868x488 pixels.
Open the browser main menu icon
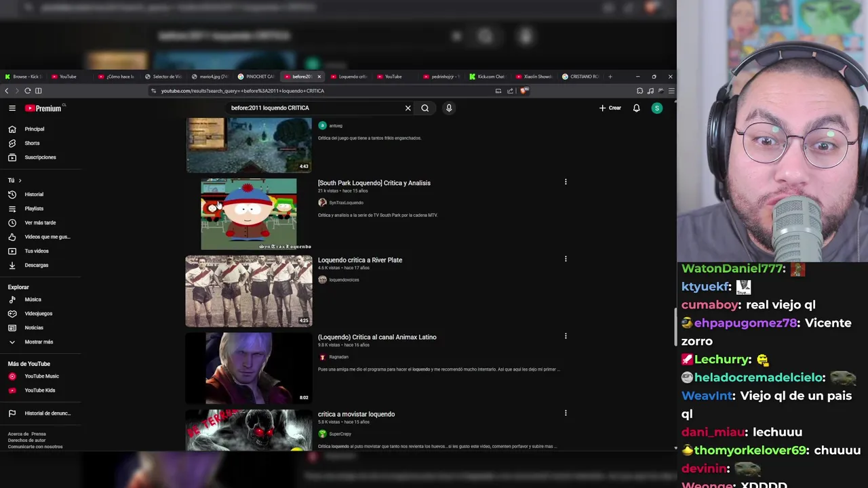[671, 91]
